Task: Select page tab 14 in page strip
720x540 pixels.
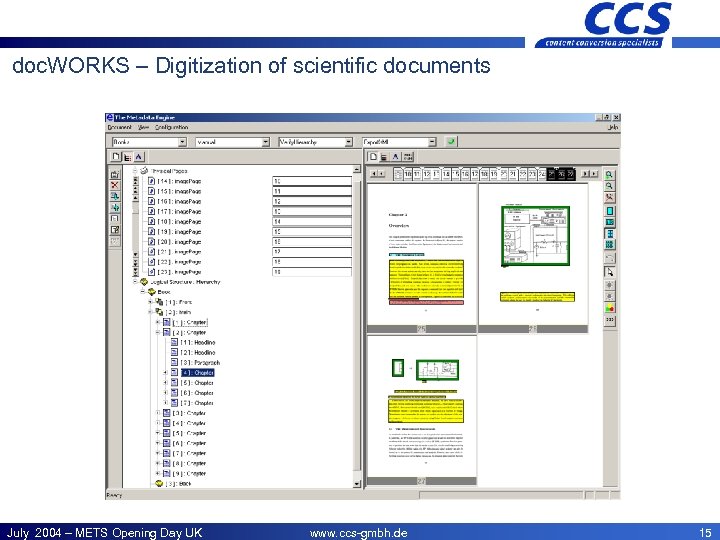Action: coord(446,174)
